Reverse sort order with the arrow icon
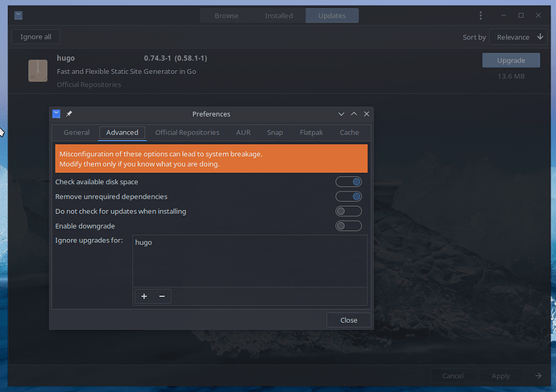 coord(540,37)
